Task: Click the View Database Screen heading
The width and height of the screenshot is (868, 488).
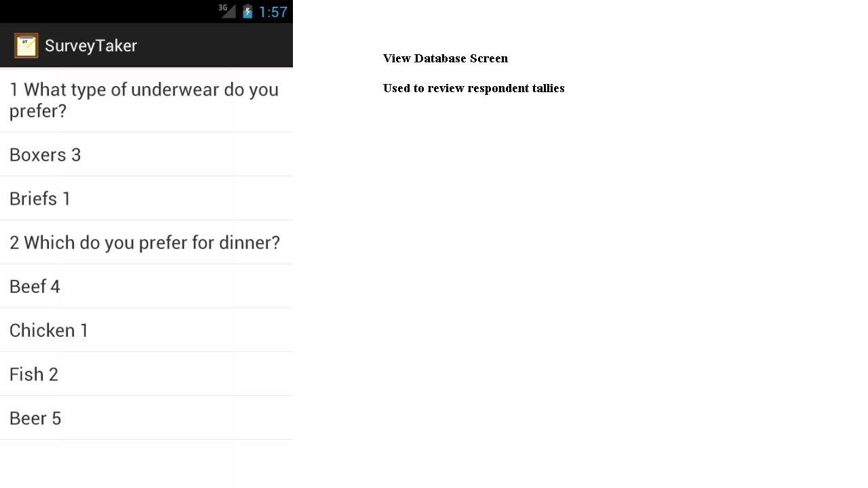Action: tap(445, 58)
